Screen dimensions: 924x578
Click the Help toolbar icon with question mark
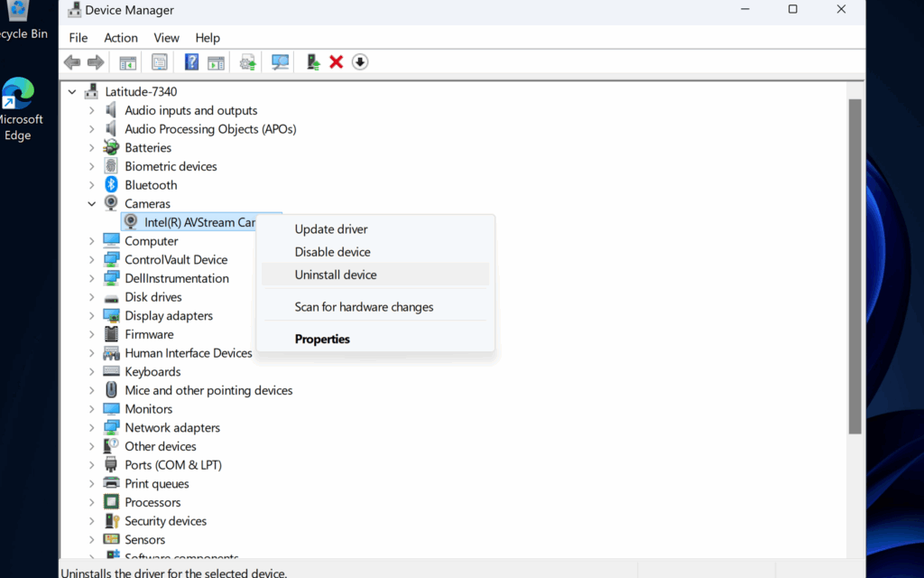pos(191,62)
